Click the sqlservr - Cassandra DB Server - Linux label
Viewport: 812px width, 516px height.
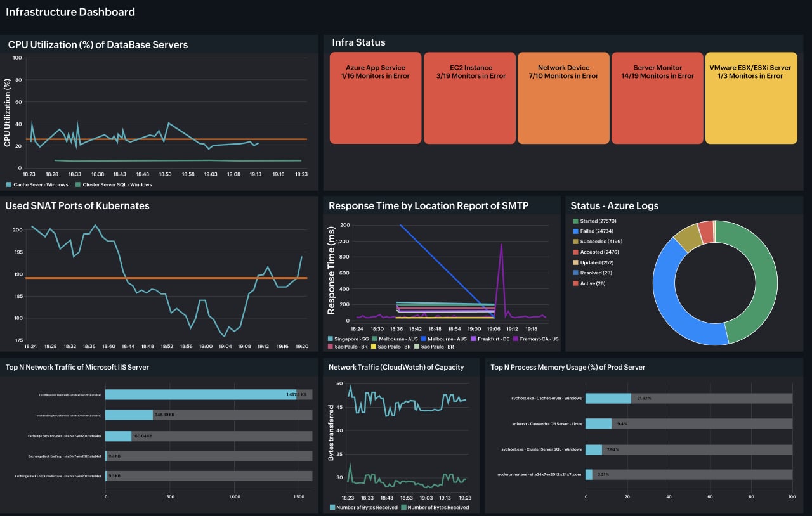coord(546,423)
